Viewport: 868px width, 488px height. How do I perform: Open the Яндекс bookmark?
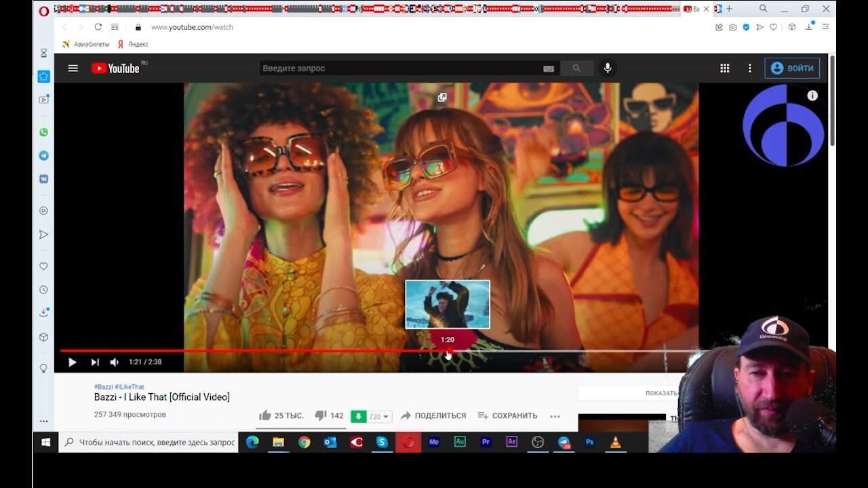coord(133,44)
